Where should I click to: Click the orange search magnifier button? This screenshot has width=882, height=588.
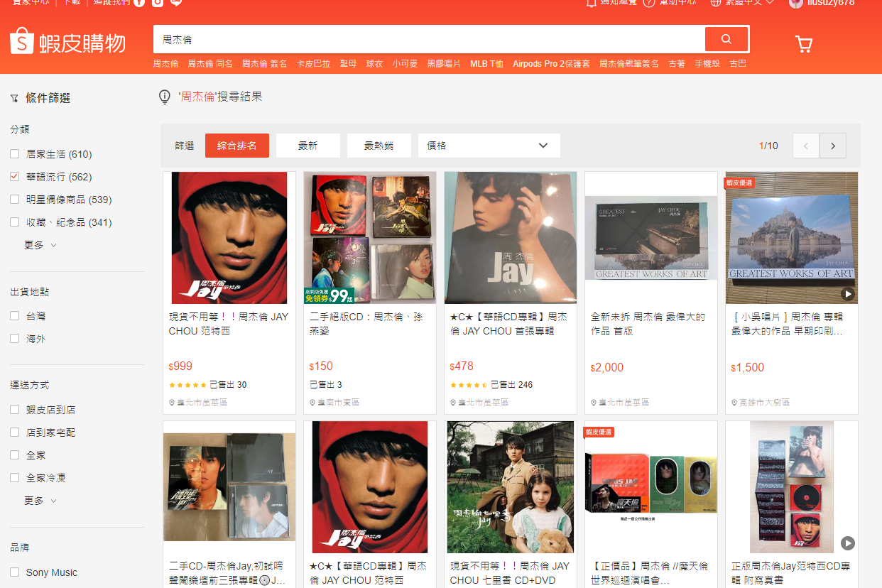tap(726, 39)
